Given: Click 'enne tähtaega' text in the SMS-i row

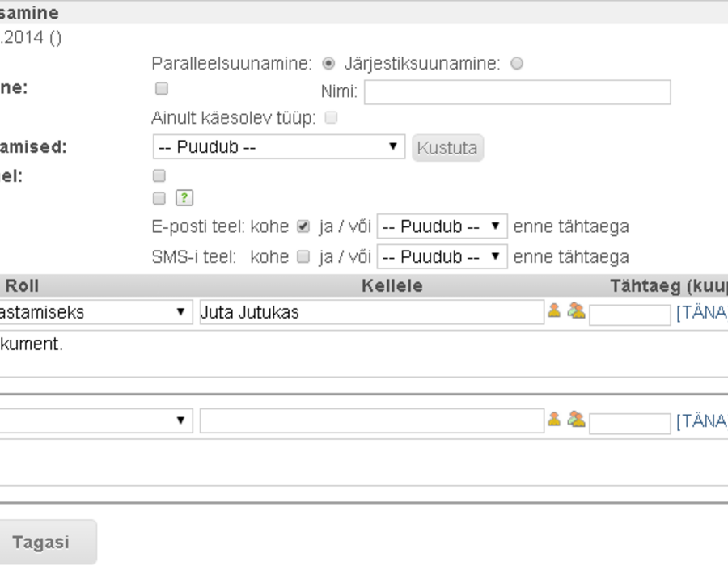Looking at the screenshot, I should (x=571, y=256).
